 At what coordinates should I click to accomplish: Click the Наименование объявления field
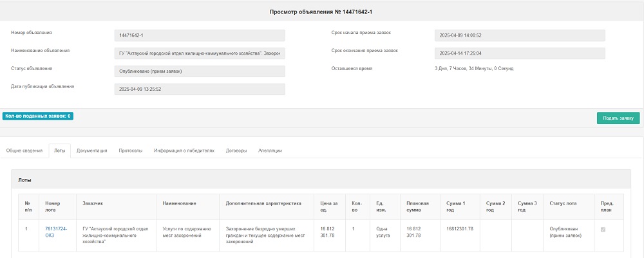[199, 53]
